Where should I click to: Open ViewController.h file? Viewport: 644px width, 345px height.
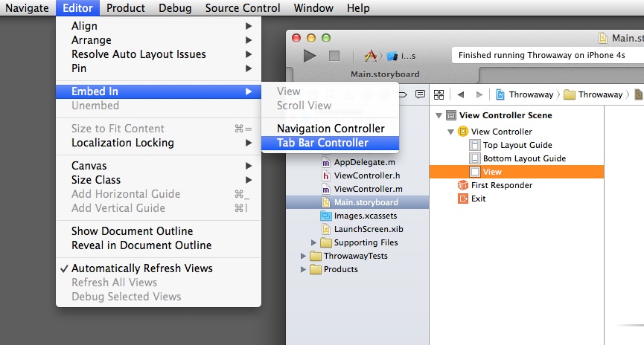tap(367, 175)
